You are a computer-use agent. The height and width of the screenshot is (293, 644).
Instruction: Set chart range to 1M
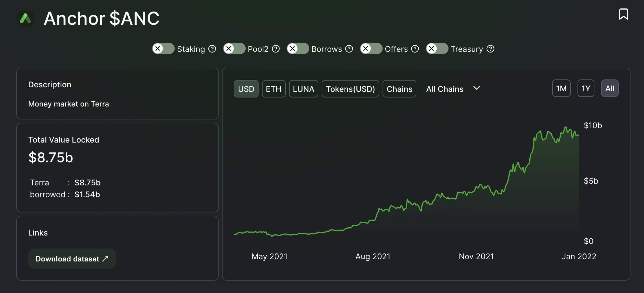561,88
